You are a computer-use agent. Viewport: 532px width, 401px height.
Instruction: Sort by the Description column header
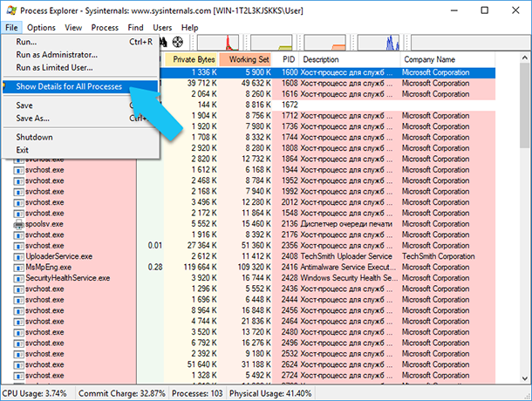350,59
